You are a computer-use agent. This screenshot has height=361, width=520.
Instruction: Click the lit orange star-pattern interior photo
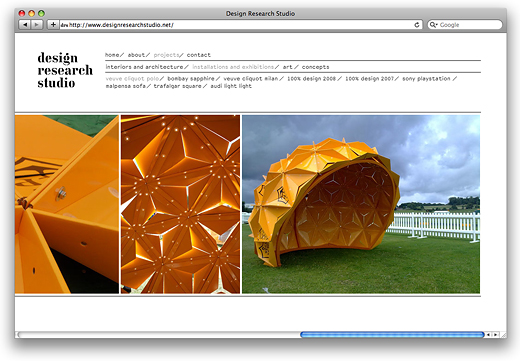coord(180,204)
